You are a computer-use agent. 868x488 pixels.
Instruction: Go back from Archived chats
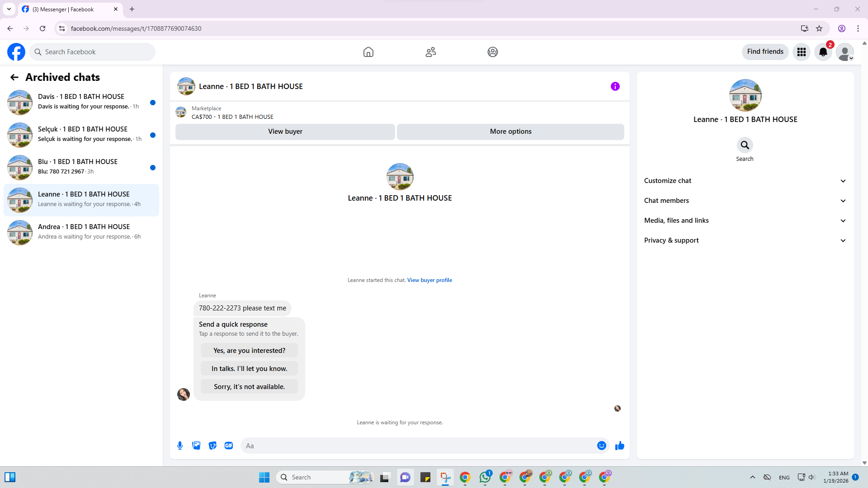tap(14, 77)
